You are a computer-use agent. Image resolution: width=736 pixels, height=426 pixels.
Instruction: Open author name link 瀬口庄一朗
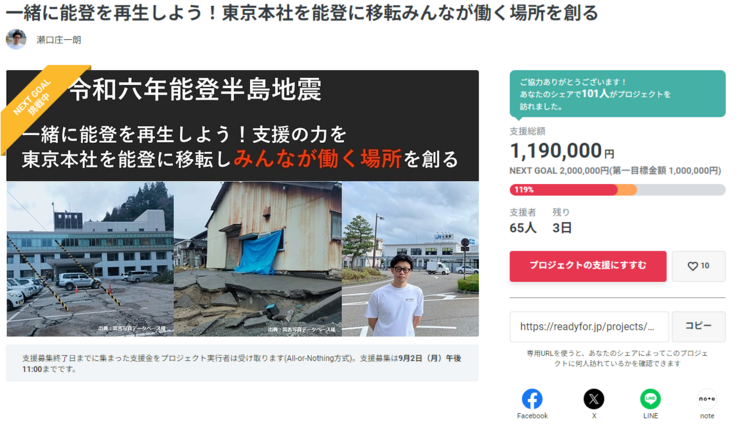coord(59,40)
